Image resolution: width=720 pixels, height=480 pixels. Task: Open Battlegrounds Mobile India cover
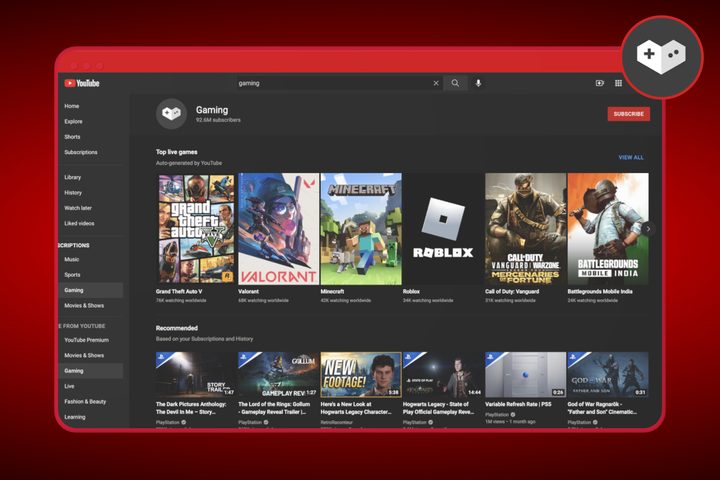tap(608, 228)
